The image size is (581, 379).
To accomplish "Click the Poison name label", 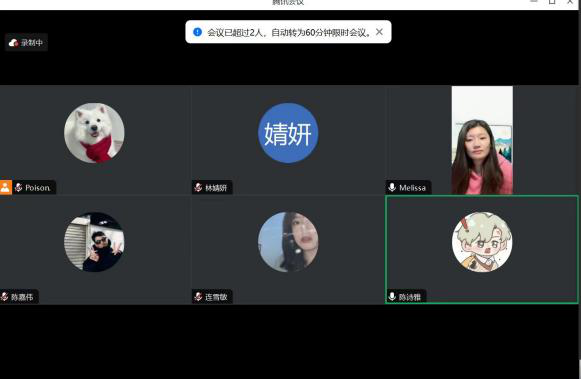I will [37, 187].
